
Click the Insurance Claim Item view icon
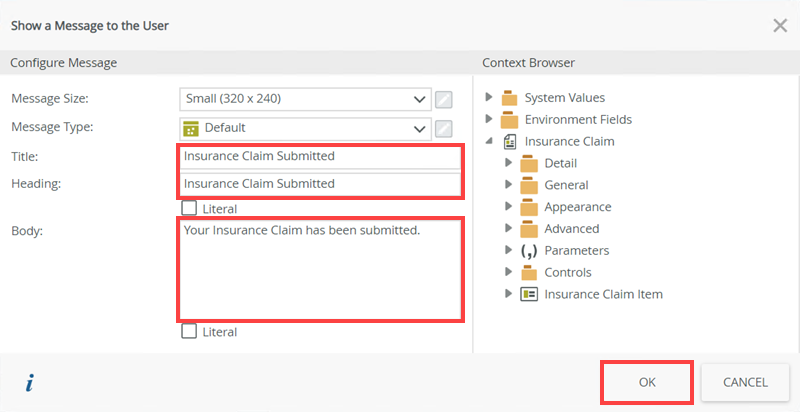click(529, 294)
